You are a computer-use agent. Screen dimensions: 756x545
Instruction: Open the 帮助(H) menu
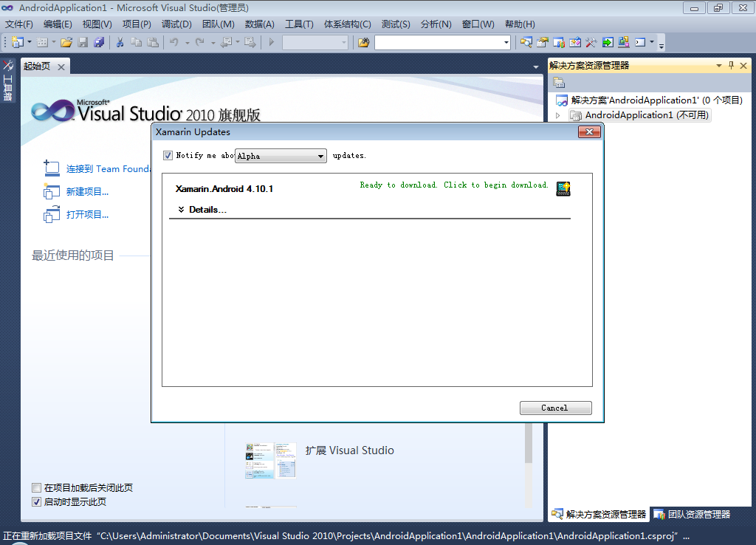pyautogui.click(x=520, y=24)
